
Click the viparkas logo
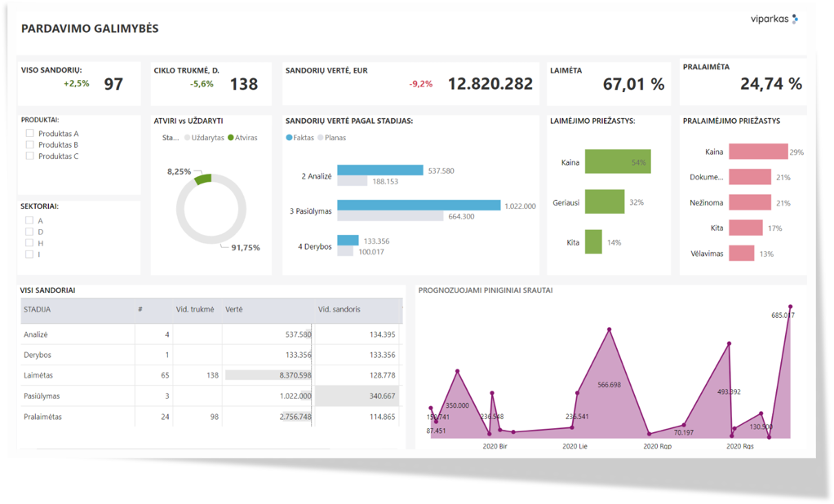tap(774, 19)
